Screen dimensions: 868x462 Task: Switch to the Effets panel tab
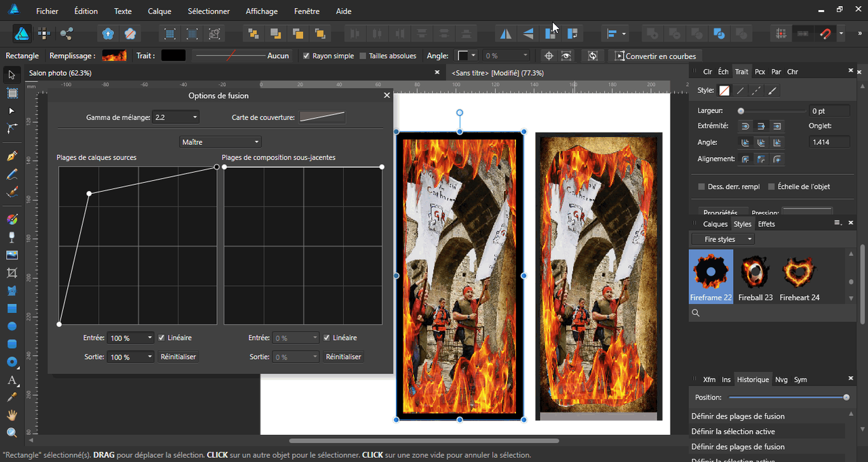pyautogui.click(x=766, y=224)
